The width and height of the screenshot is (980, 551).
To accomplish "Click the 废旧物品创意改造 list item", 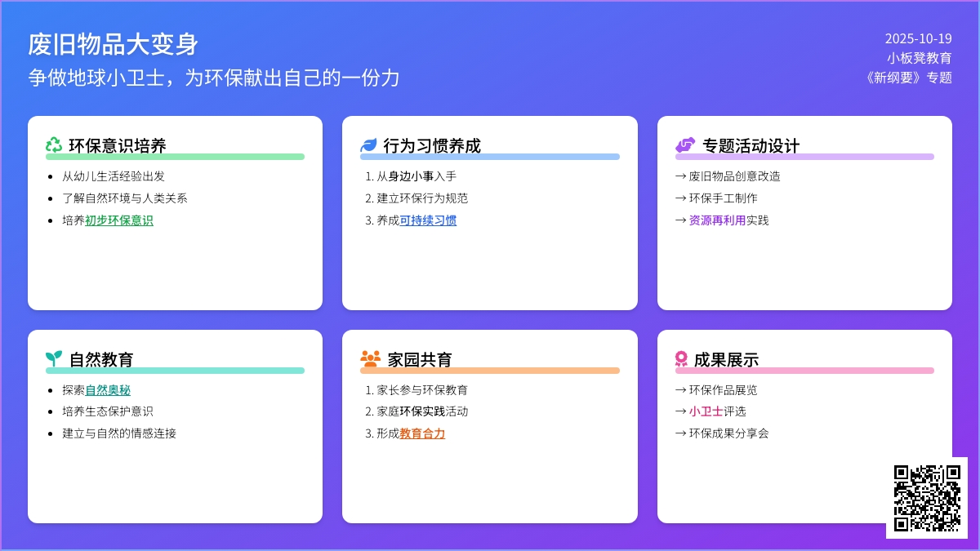I will click(734, 176).
